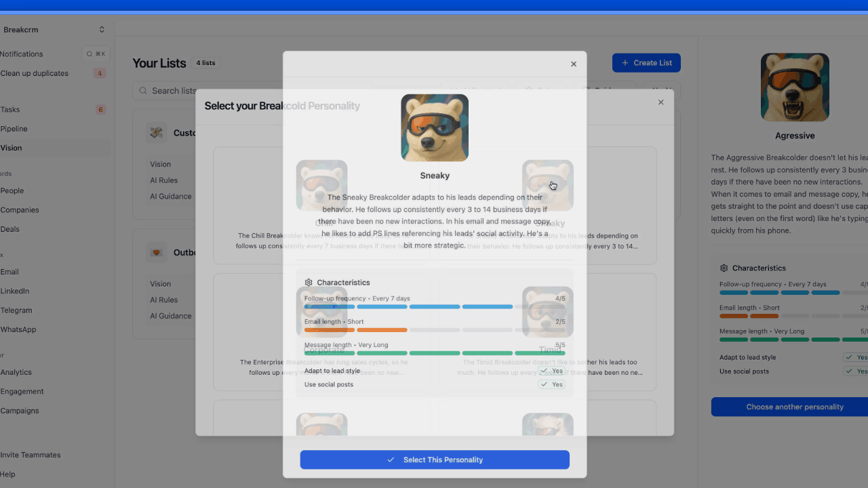The height and width of the screenshot is (488, 868).
Task: Open Campaigns in the sidebar
Action: (20, 411)
